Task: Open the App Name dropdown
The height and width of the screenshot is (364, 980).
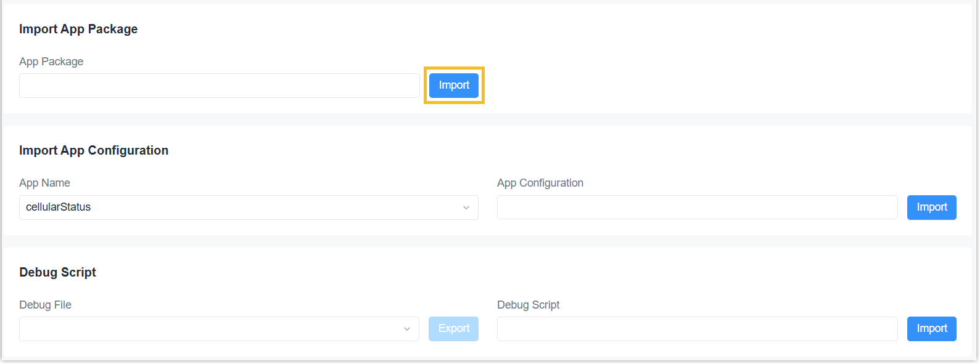Action: coord(248,208)
